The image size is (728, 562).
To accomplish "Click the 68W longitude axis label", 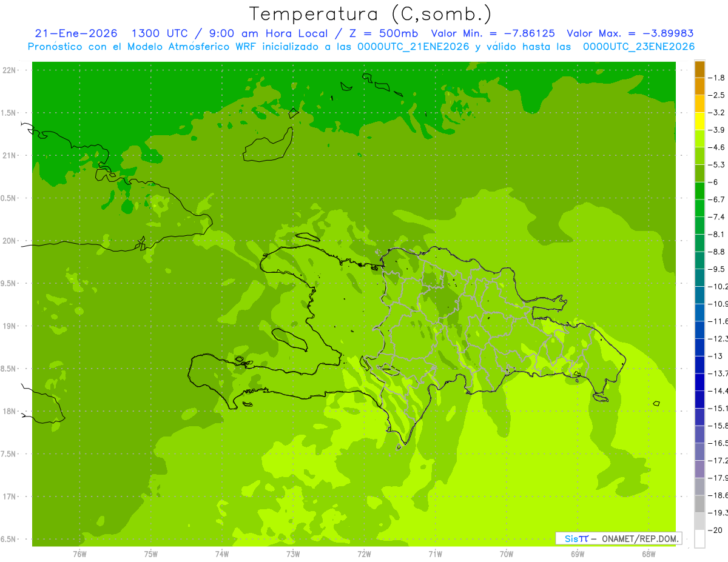I will 649,554.
